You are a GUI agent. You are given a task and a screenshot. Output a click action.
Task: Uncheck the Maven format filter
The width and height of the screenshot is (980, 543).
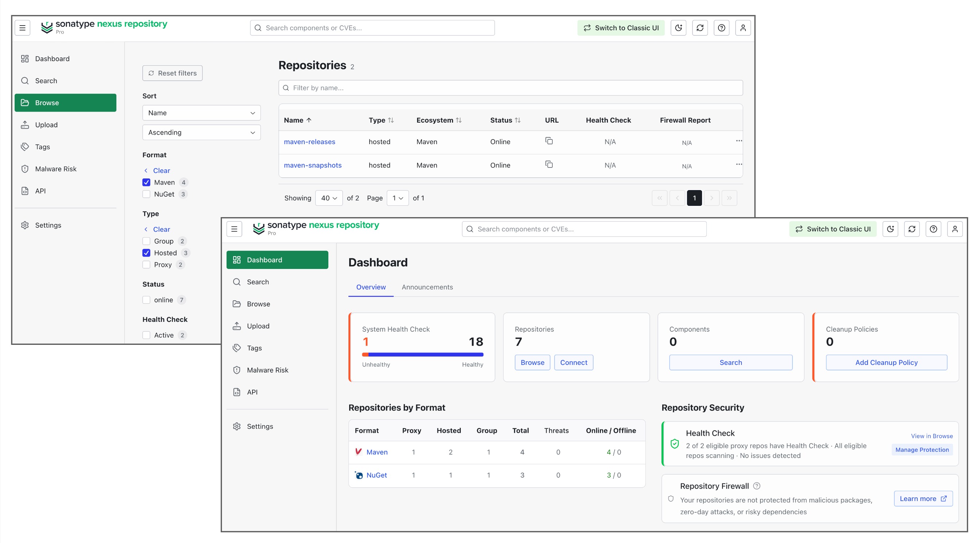pyautogui.click(x=146, y=182)
